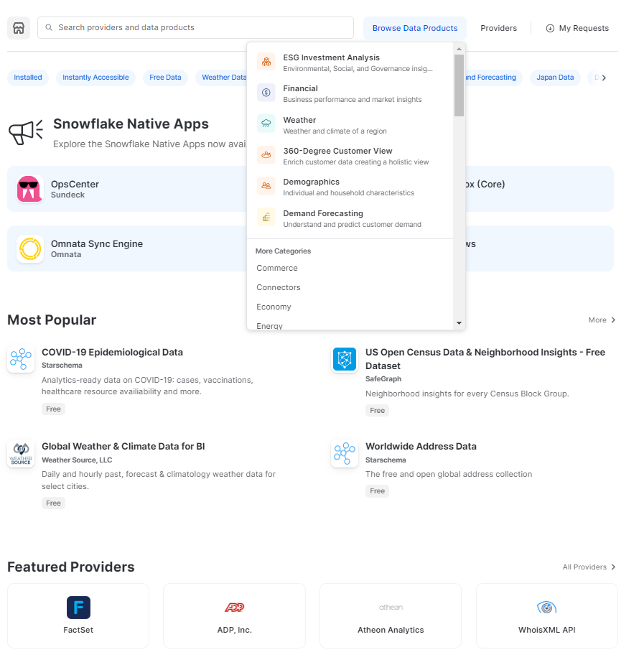Image resolution: width=644 pixels, height=665 pixels.
Task: Open the All Providers link
Action: coord(588,567)
